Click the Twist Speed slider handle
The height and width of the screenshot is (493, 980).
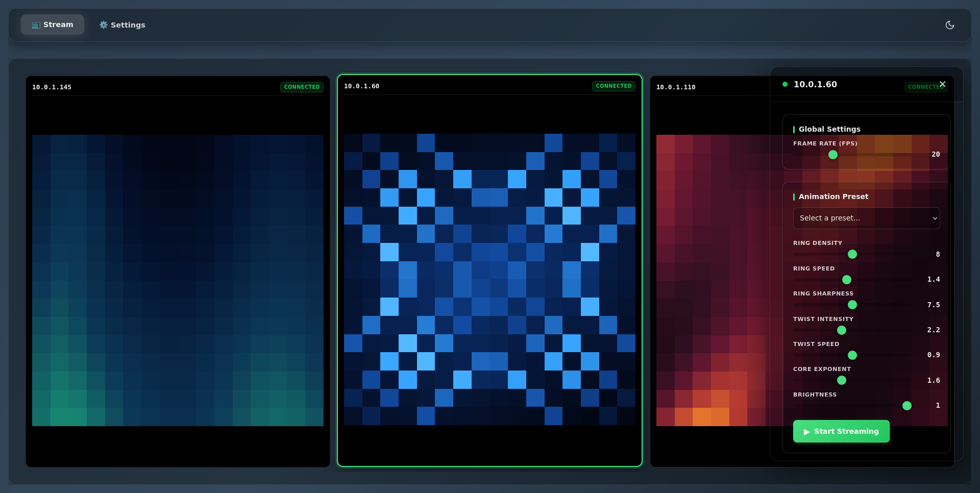coord(852,355)
